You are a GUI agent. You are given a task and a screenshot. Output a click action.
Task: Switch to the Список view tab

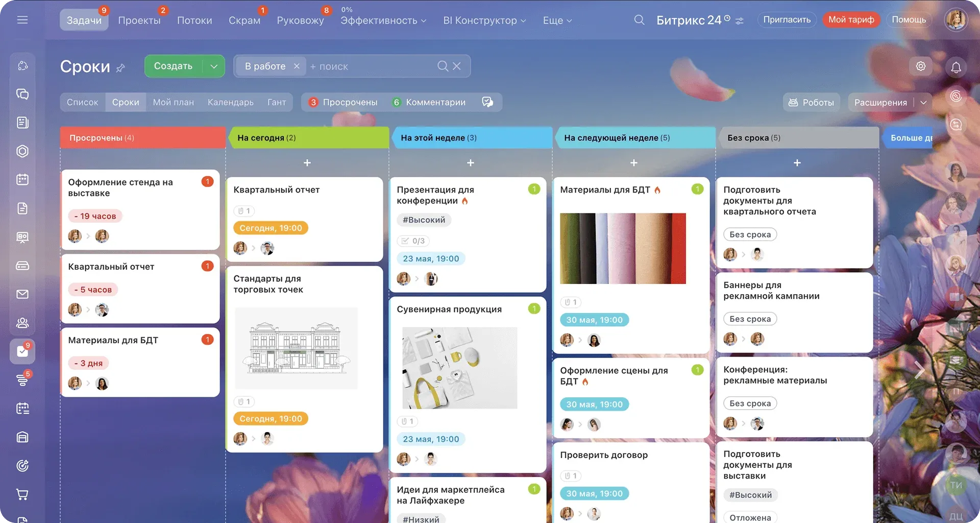82,102
